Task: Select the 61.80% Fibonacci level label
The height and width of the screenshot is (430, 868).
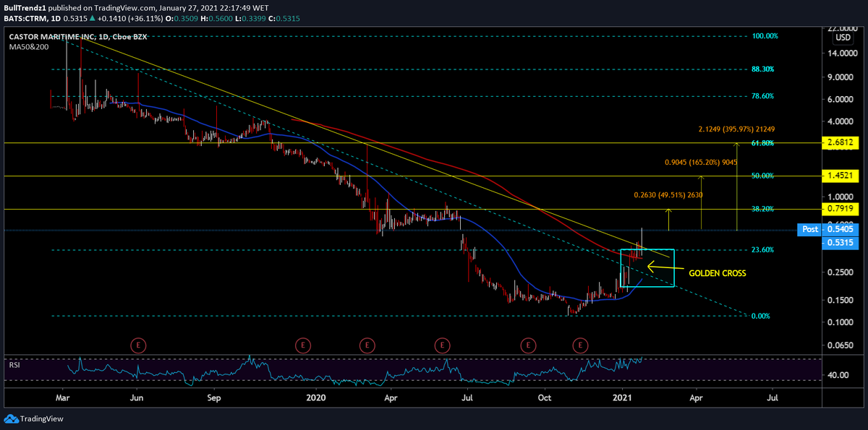Action: pos(763,144)
